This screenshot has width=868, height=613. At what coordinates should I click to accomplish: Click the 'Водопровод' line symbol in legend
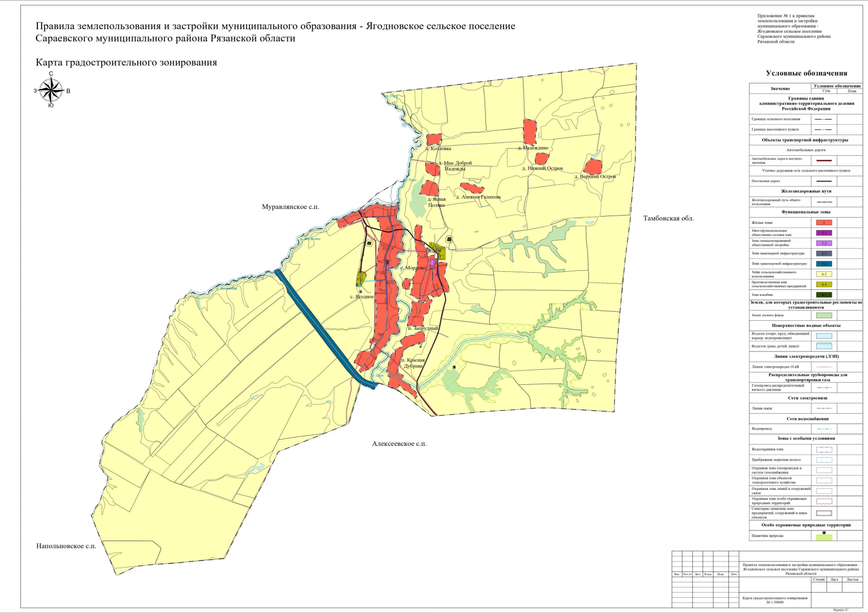coord(824,429)
